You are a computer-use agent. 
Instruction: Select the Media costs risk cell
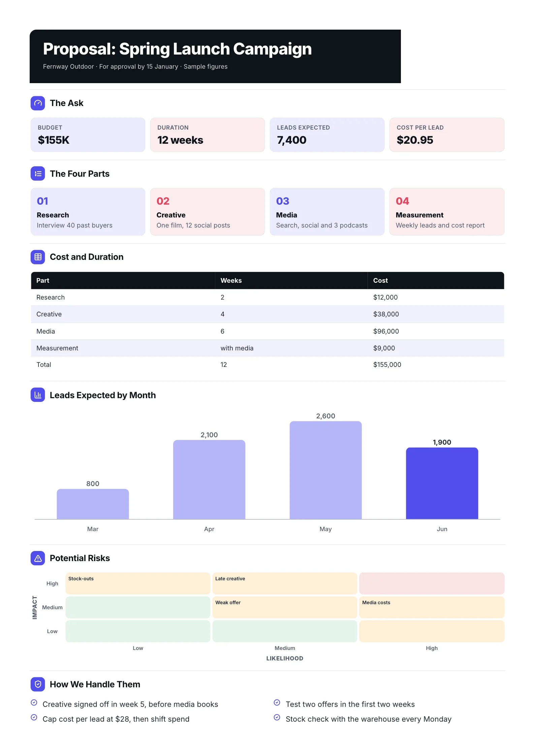pos(432,607)
